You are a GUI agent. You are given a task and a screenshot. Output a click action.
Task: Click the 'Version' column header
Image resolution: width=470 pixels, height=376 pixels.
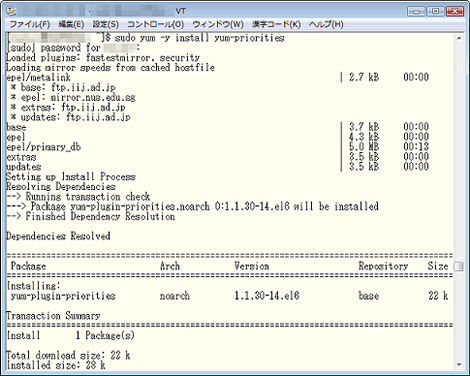252,266
